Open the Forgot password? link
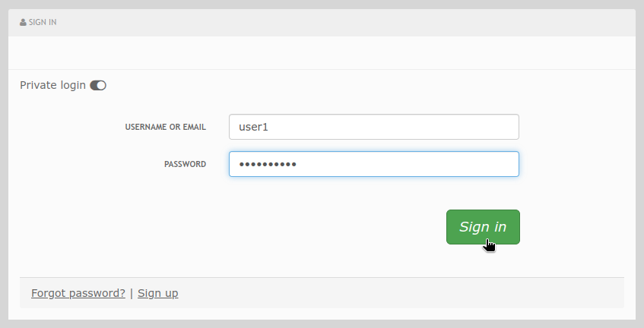 click(78, 293)
